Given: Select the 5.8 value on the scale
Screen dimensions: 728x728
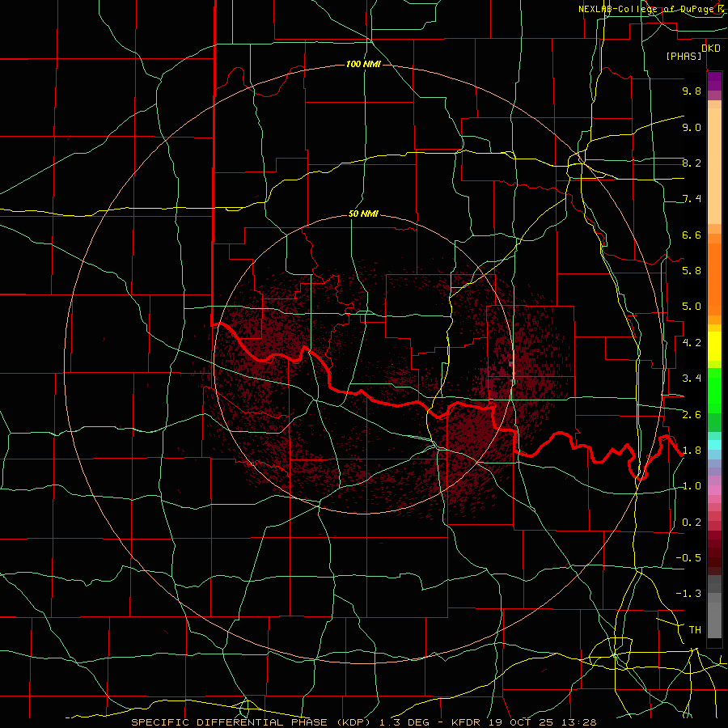Looking at the screenshot, I should [692, 271].
